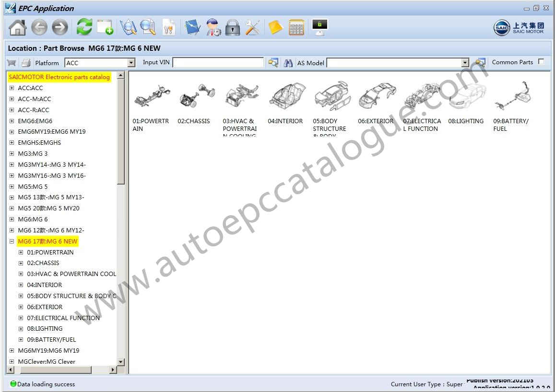This screenshot has width=555, height=392.
Task: Click the tree horizontal scroll left arrow
Action: coord(10,370)
